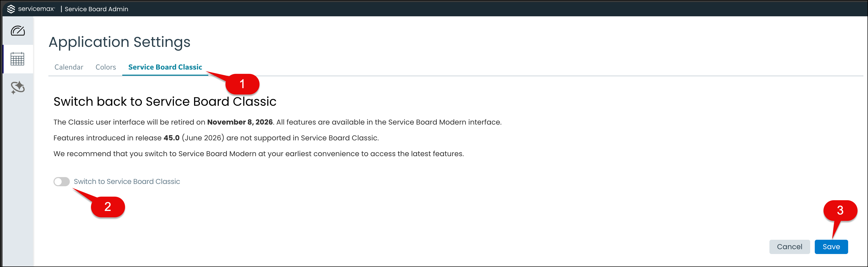Click the release '45.0' text
The image size is (868, 267).
171,138
